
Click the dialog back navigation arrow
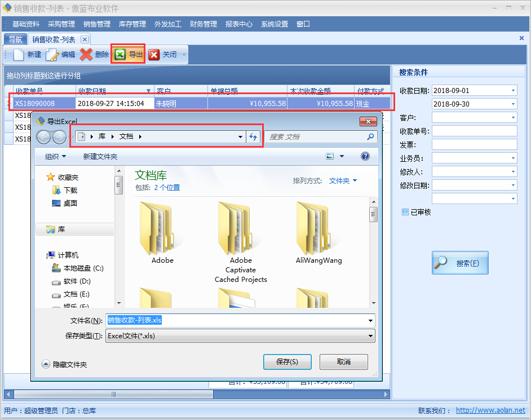point(43,137)
